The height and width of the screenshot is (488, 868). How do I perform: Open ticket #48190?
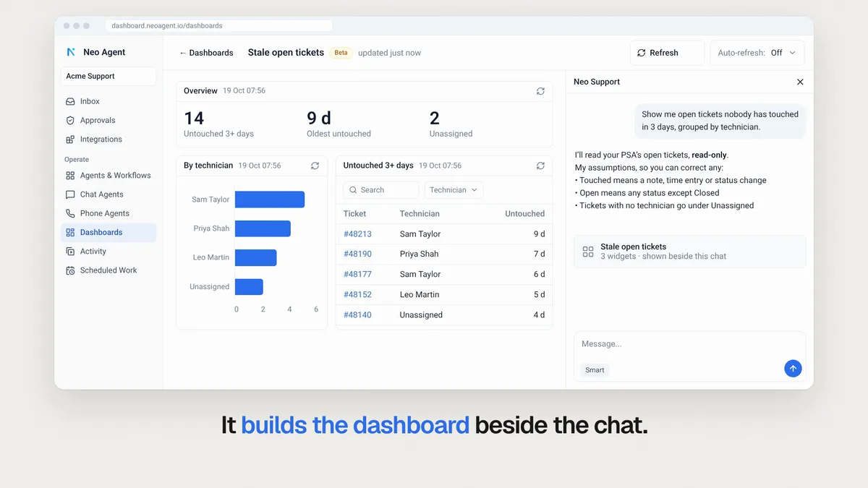(357, 254)
